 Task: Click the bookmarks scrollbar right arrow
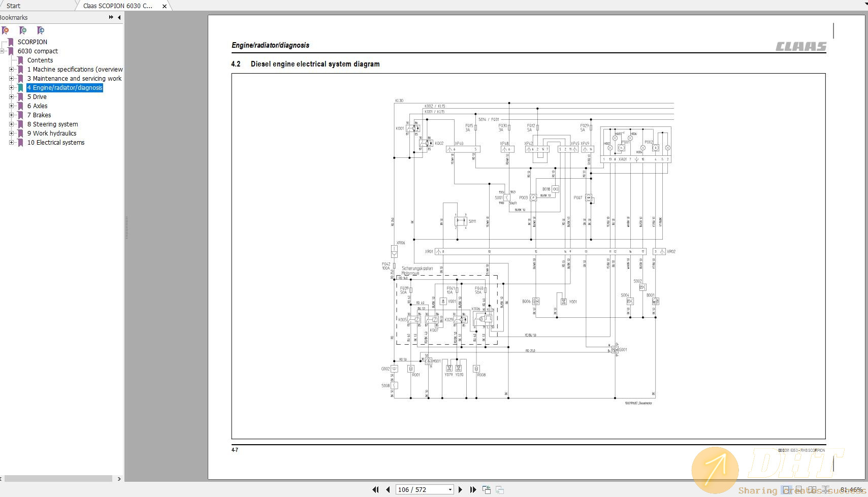coord(119,479)
